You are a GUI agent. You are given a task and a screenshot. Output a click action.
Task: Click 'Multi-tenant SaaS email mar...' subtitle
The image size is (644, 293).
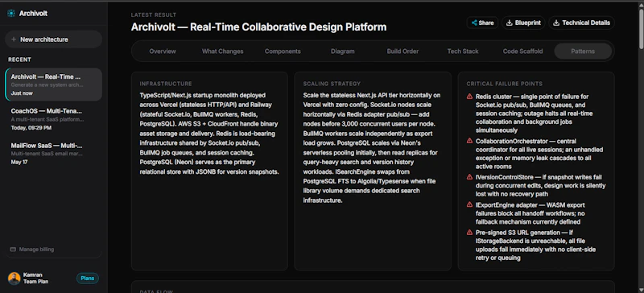pyautogui.click(x=47, y=154)
